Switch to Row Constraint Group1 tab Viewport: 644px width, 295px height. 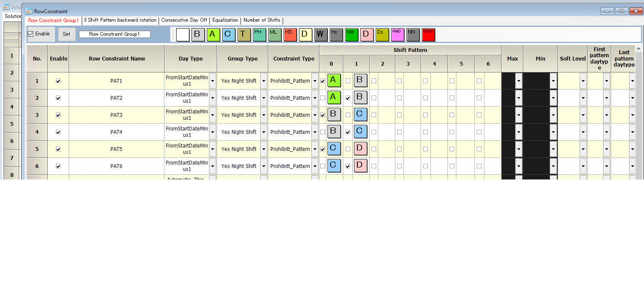coord(53,20)
